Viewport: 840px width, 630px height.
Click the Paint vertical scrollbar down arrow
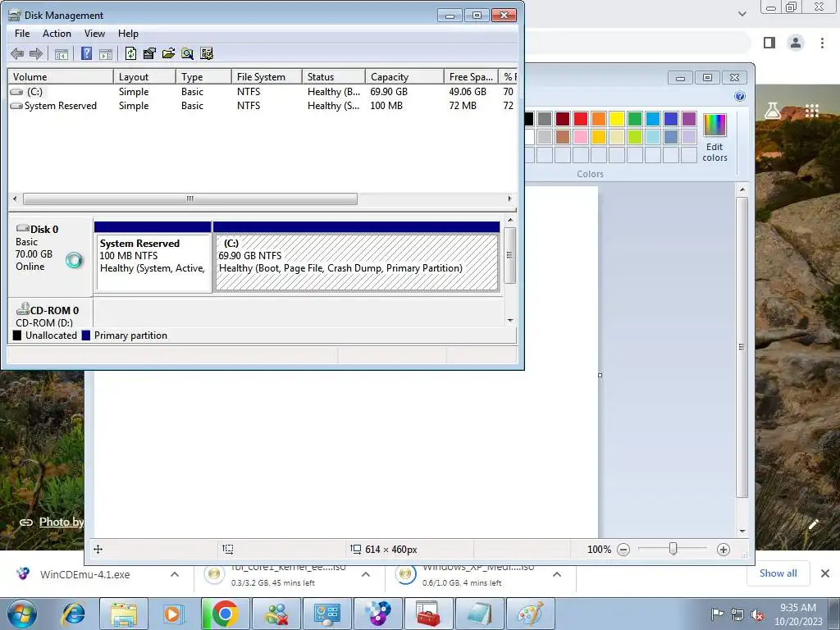(742, 531)
